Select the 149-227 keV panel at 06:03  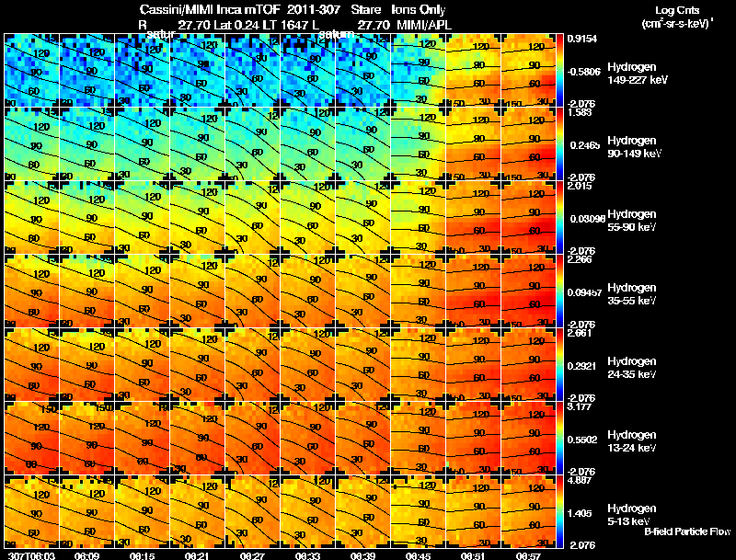point(31,71)
